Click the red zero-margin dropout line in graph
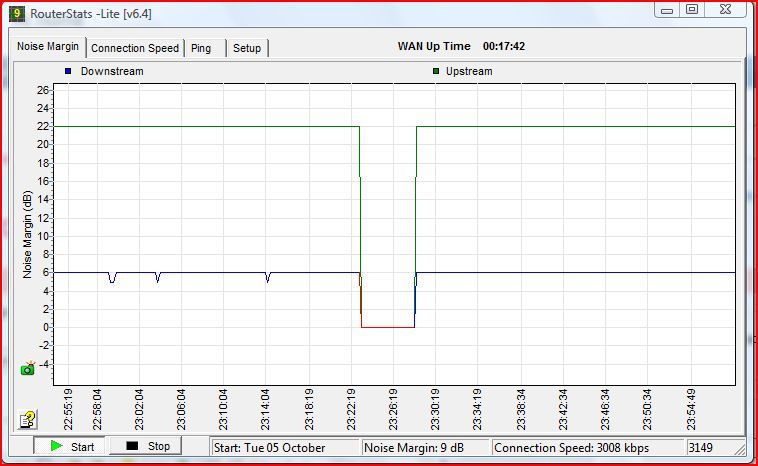758x466 pixels. tap(388, 327)
